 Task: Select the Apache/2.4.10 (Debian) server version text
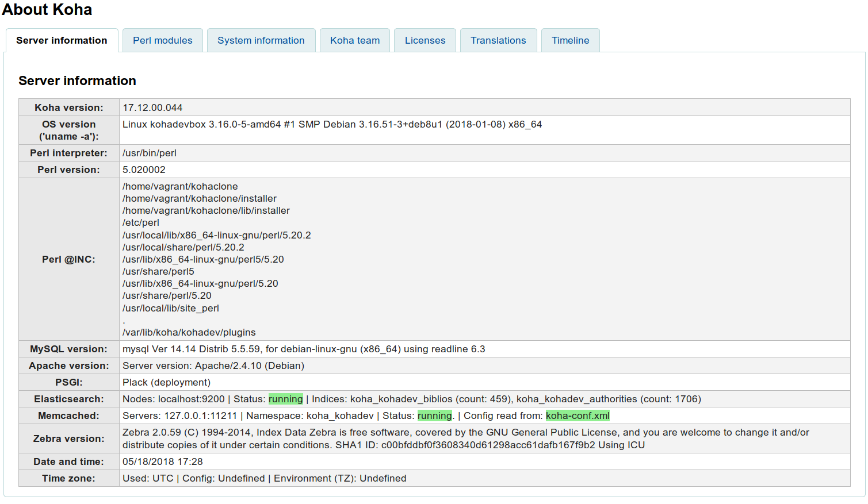pyautogui.click(x=213, y=366)
